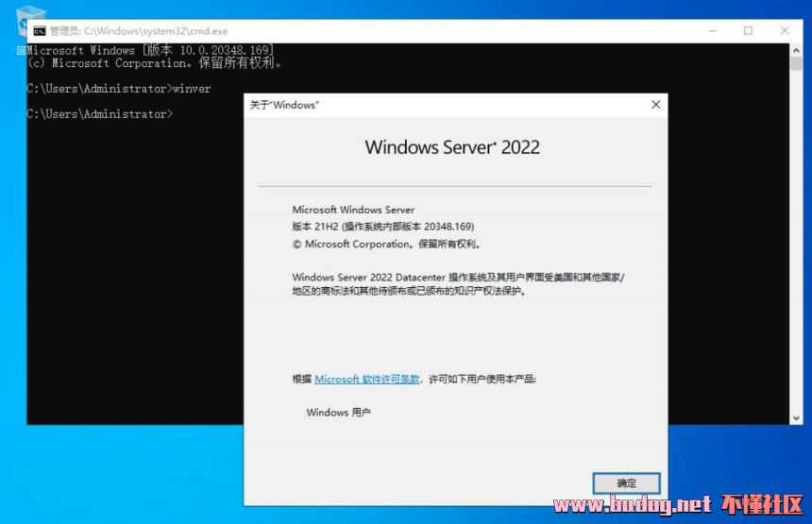
Task: Click the cmd scrollbar up arrow
Action: coord(796,50)
